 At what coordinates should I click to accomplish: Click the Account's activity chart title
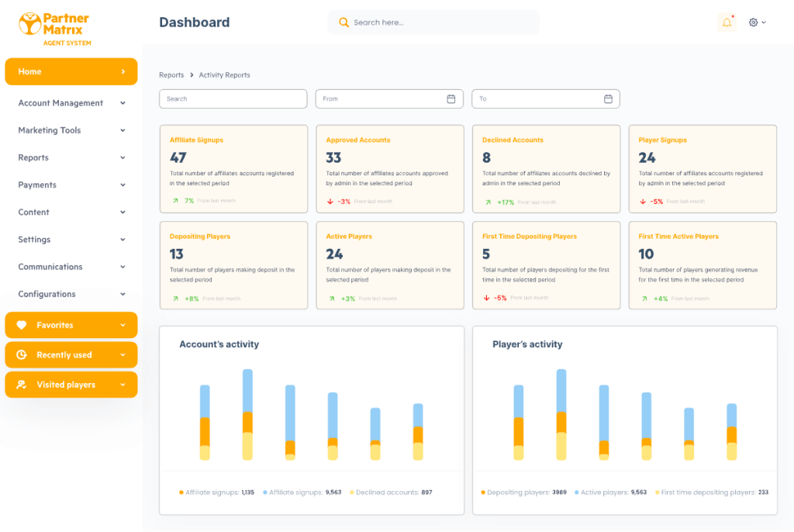(x=219, y=344)
